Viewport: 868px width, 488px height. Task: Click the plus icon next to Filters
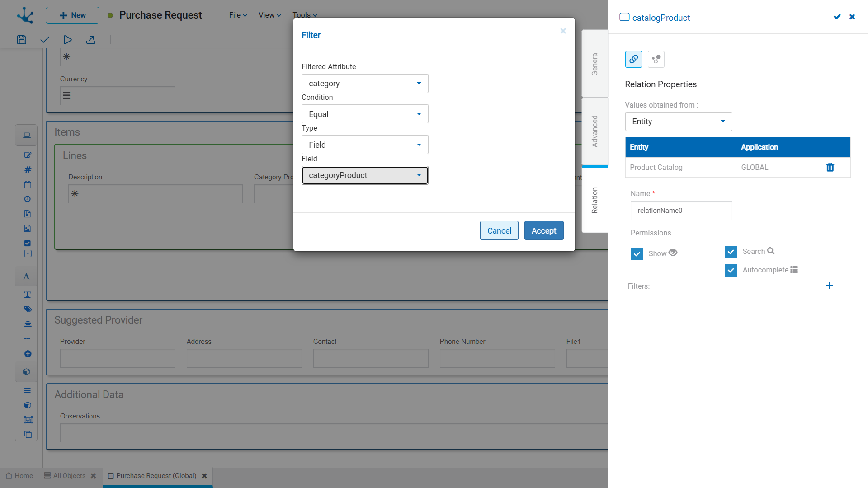[829, 286]
